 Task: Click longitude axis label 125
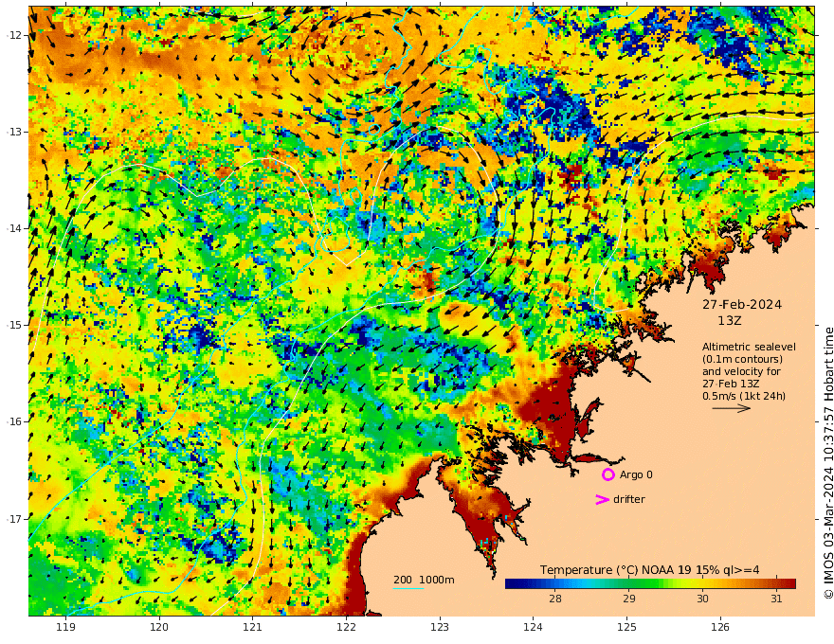[627, 627]
